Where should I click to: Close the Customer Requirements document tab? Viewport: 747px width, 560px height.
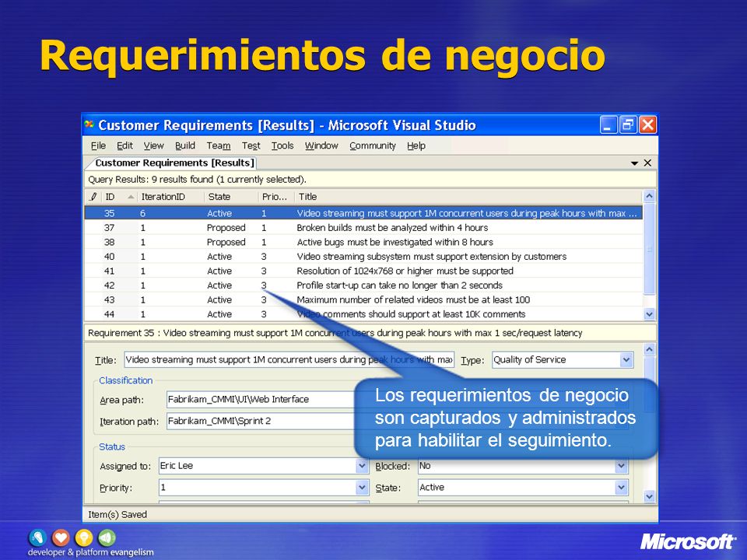tap(647, 163)
